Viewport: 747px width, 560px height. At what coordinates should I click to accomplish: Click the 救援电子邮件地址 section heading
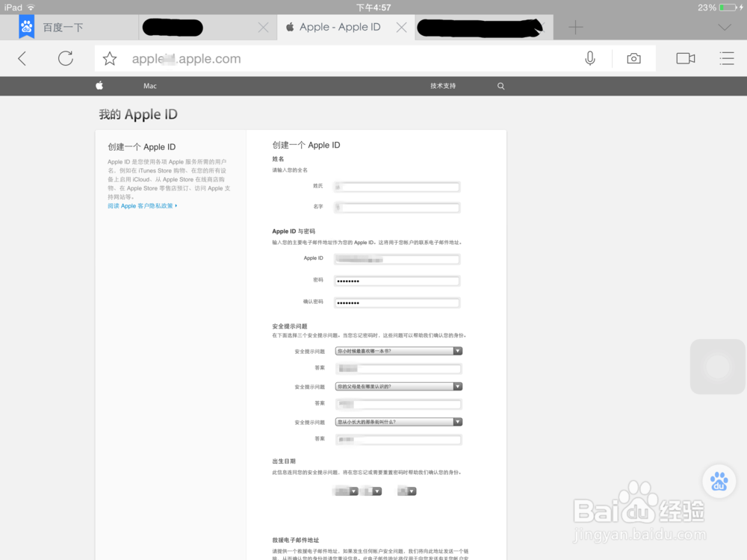tap(295, 540)
